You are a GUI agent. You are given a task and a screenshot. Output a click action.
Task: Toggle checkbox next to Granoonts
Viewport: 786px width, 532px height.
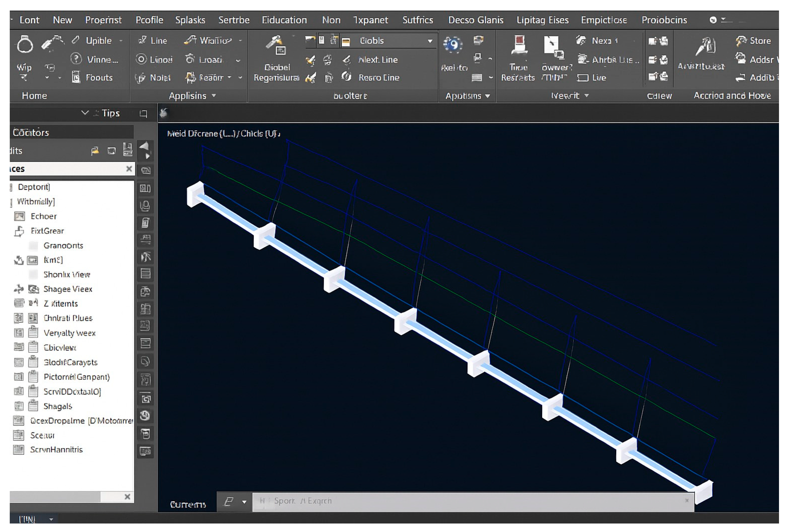[34, 246]
